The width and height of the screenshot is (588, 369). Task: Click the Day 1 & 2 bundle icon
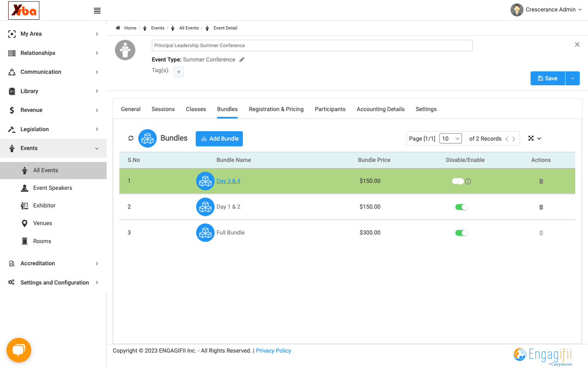[205, 207]
